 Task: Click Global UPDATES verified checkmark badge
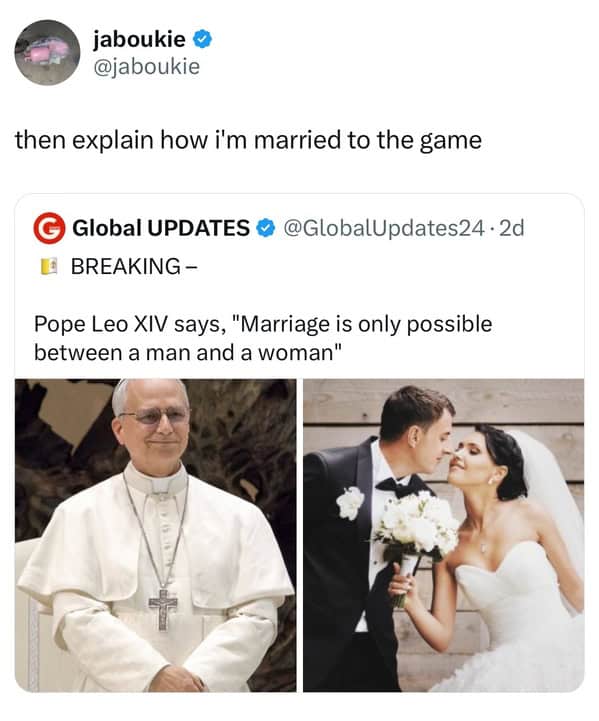coord(265,228)
